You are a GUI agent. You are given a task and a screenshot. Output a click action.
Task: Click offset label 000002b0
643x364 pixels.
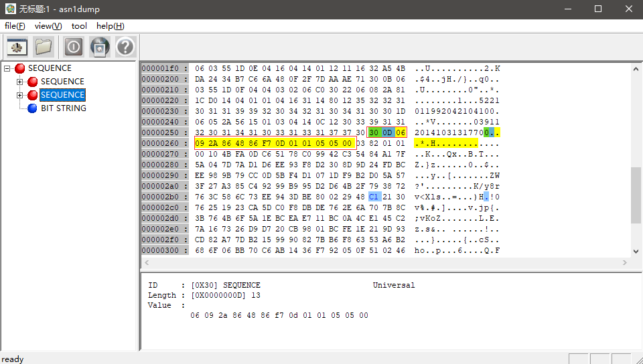165,197
